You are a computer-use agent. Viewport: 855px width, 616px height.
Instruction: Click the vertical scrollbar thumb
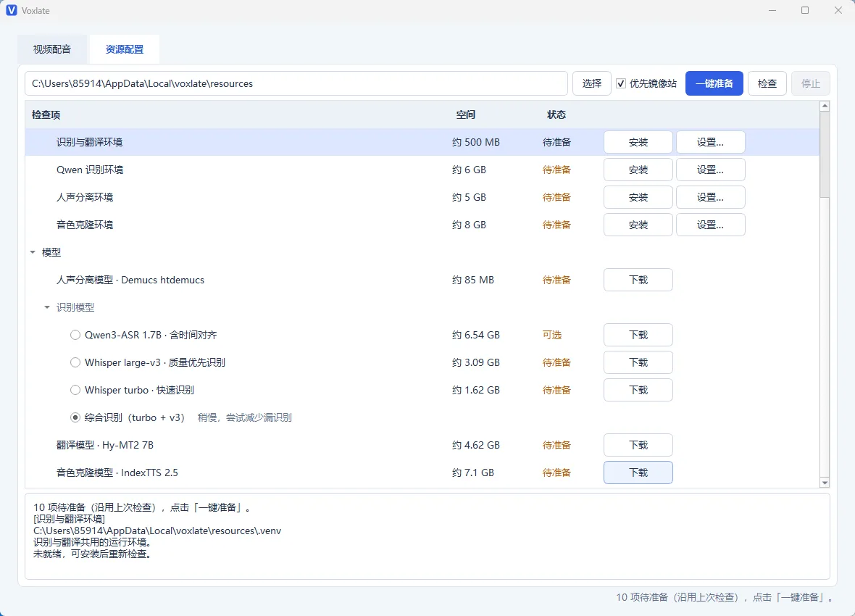[x=825, y=155]
